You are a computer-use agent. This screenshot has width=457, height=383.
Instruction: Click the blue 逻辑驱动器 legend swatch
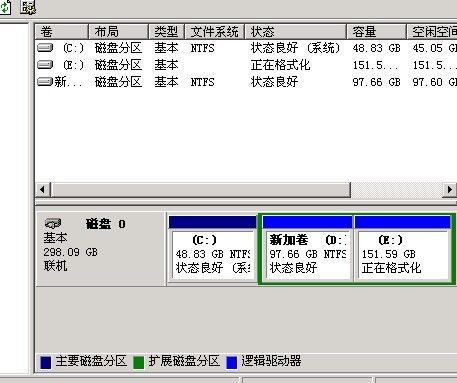tap(232, 362)
